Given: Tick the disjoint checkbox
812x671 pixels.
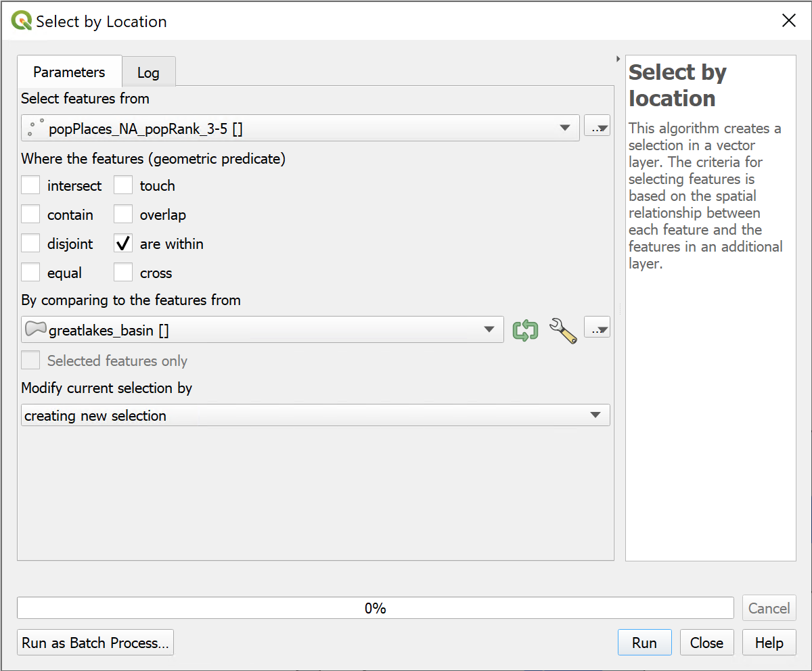Looking at the screenshot, I should (x=30, y=244).
